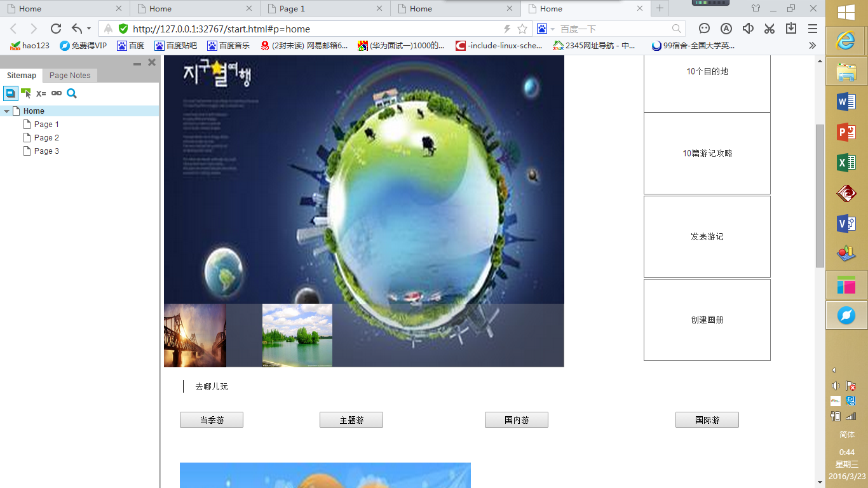Switch to the first Home tab
The image size is (868, 488).
[x=65, y=8]
